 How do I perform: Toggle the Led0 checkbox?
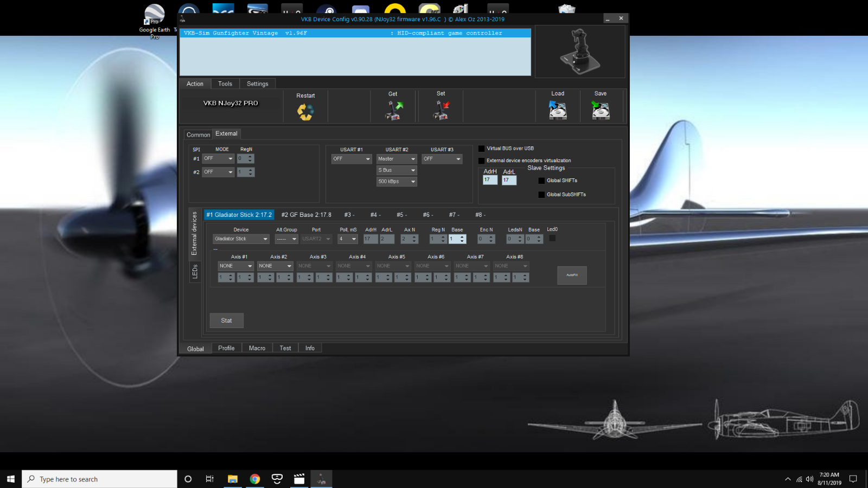point(552,238)
